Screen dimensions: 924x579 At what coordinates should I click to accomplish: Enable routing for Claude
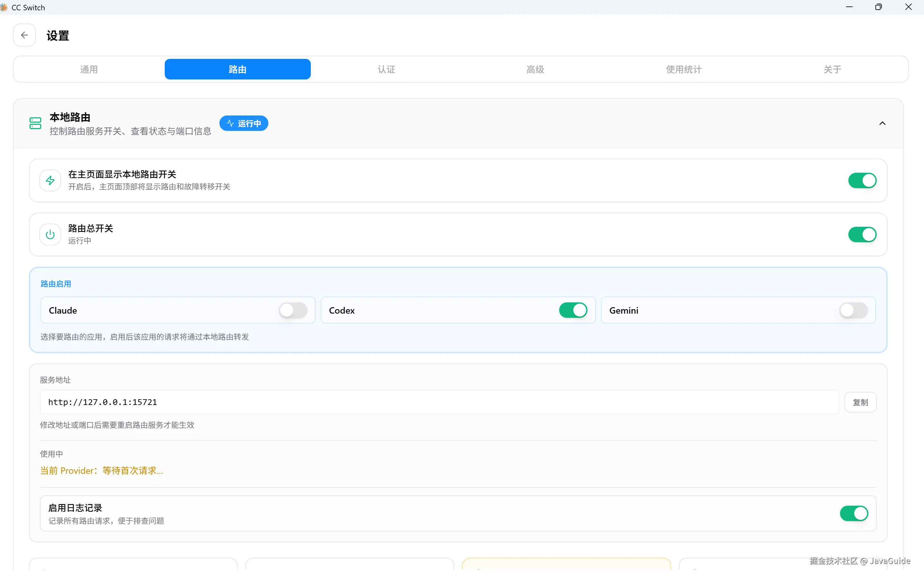coord(293,310)
